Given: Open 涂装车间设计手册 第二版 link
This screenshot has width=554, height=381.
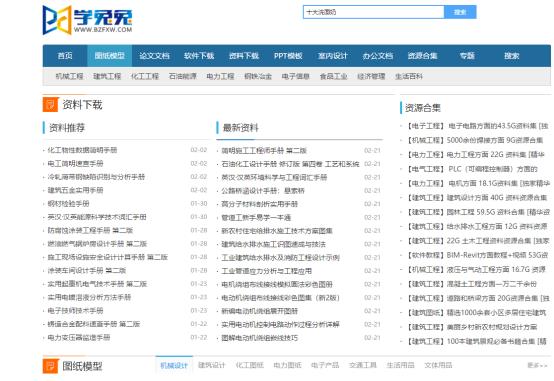Looking at the screenshot, I should click(87, 270).
